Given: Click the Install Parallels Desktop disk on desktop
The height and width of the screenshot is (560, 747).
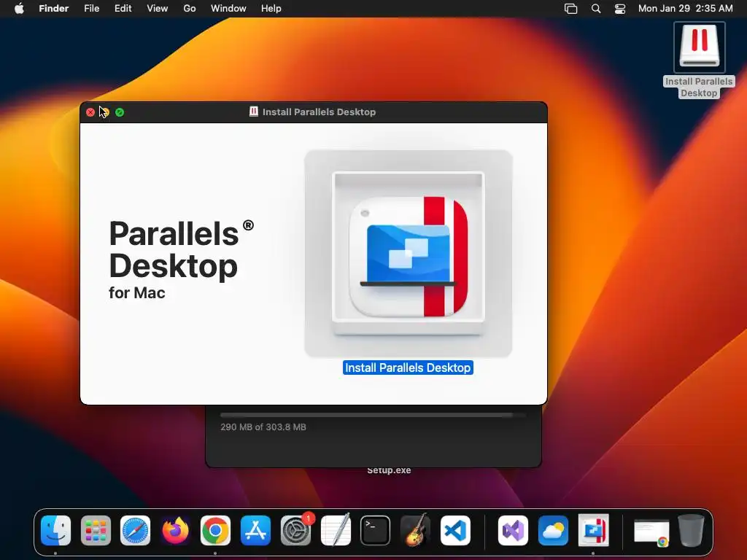Looking at the screenshot, I should (x=699, y=47).
